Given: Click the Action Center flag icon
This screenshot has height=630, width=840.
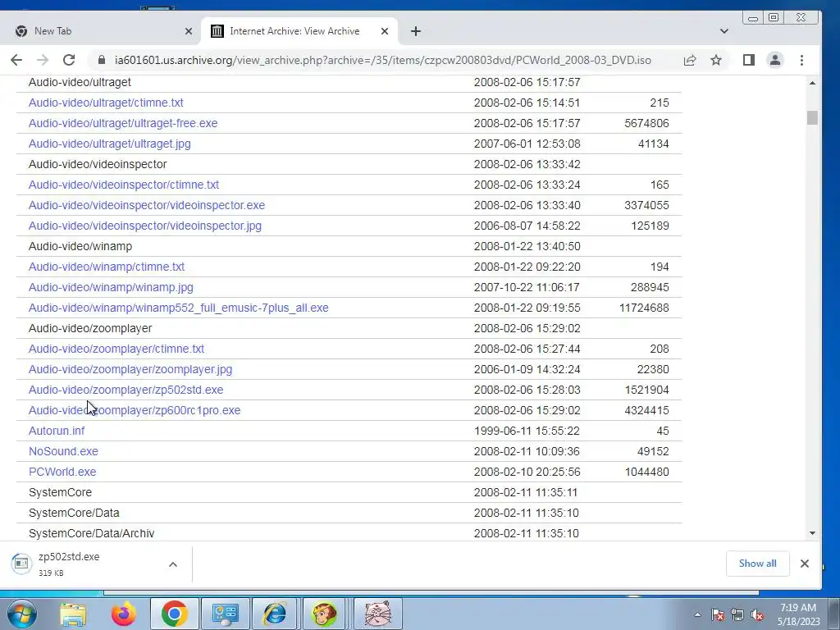Looking at the screenshot, I should pyautogui.click(x=718, y=615).
